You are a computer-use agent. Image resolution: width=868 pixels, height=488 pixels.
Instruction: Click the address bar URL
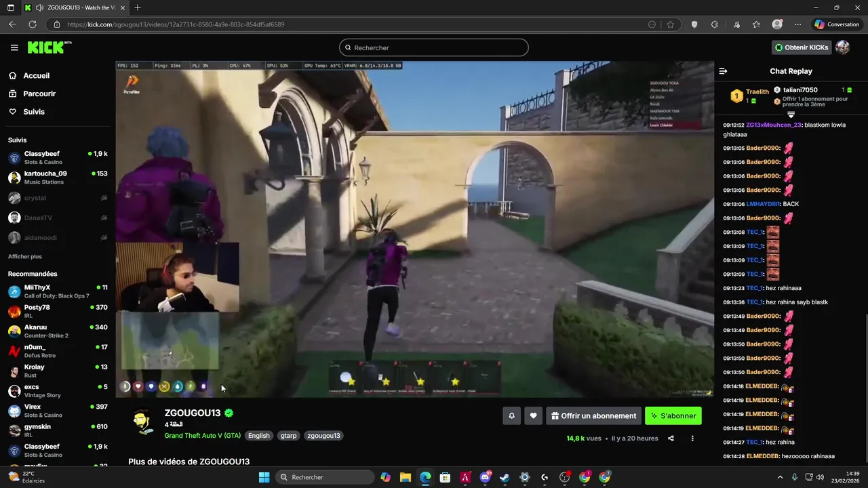[176, 24]
